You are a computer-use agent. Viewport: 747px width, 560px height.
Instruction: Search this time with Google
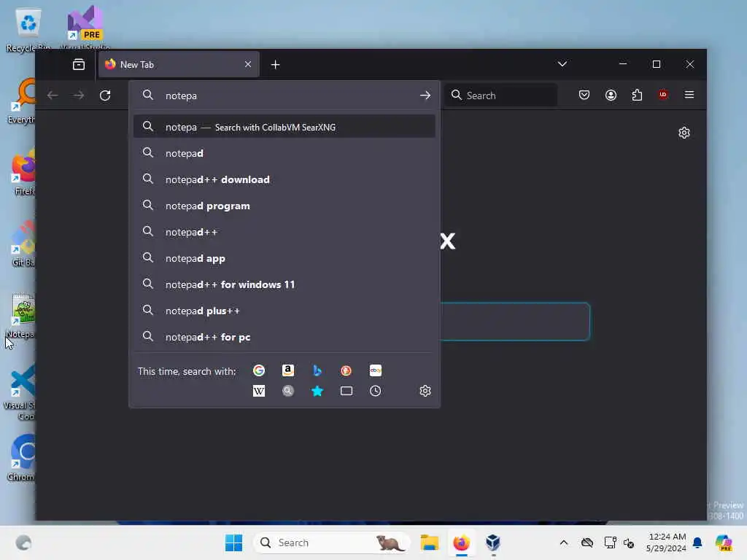click(x=259, y=370)
